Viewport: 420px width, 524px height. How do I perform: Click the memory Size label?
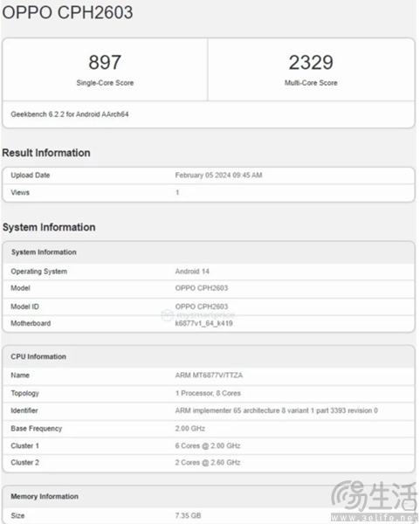(x=17, y=515)
